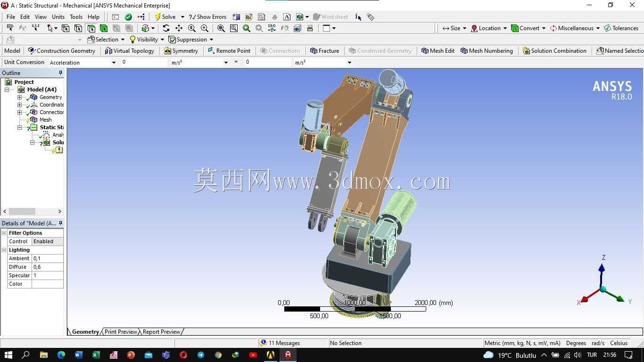644x362 pixels.
Task: Open the Units menu
Action: point(58,17)
